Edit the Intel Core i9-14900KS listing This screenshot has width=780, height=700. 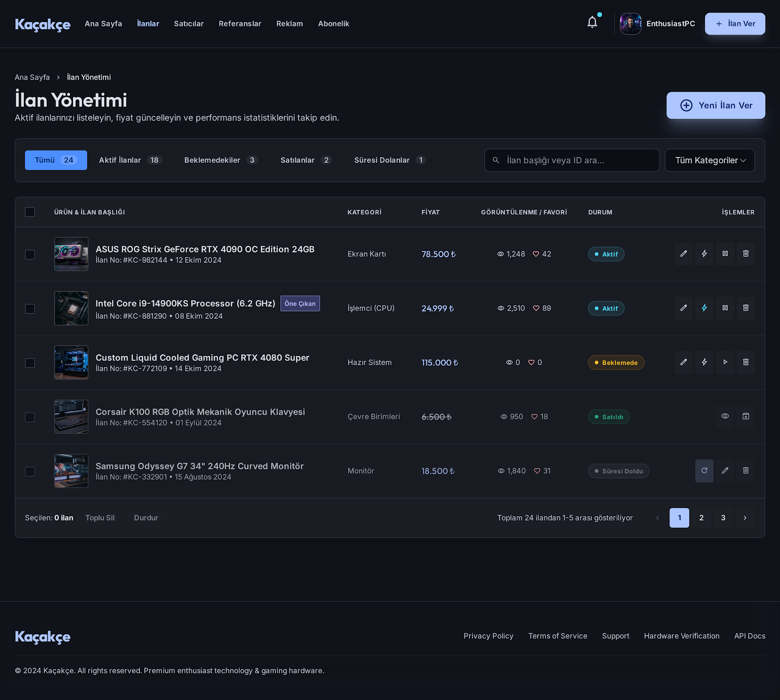[683, 308]
